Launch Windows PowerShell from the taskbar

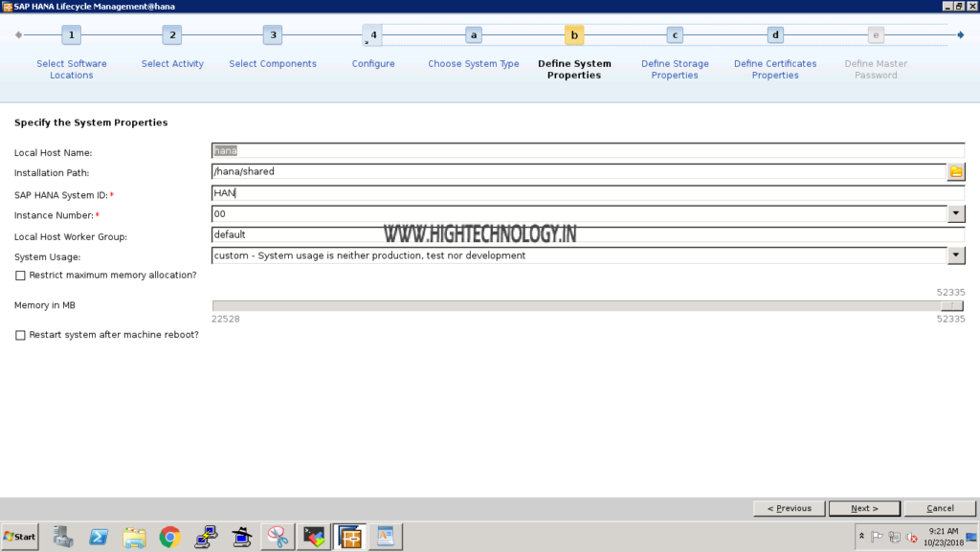coord(99,537)
